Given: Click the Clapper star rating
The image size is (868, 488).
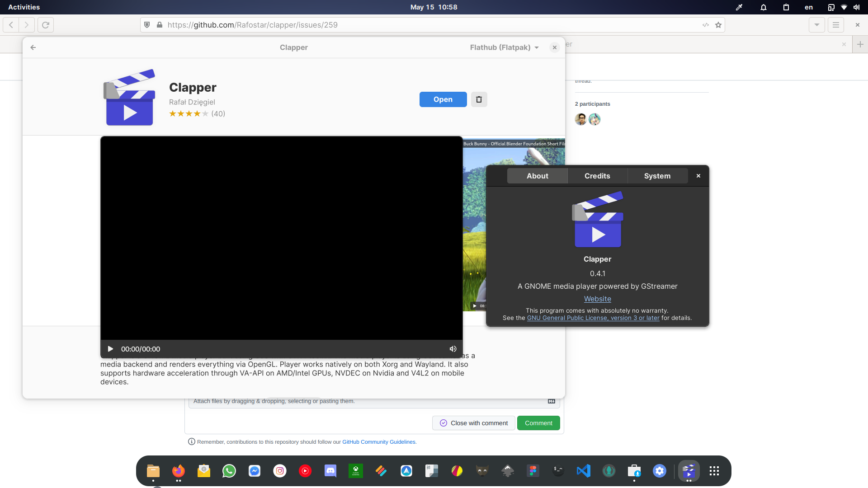Looking at the screenshot, I should (x=189, y=114).
